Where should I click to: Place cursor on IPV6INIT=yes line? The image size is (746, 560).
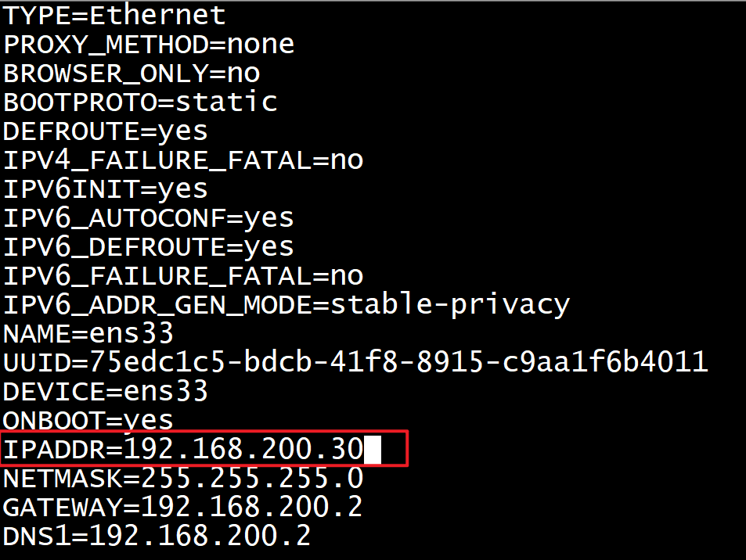(106, 188)
